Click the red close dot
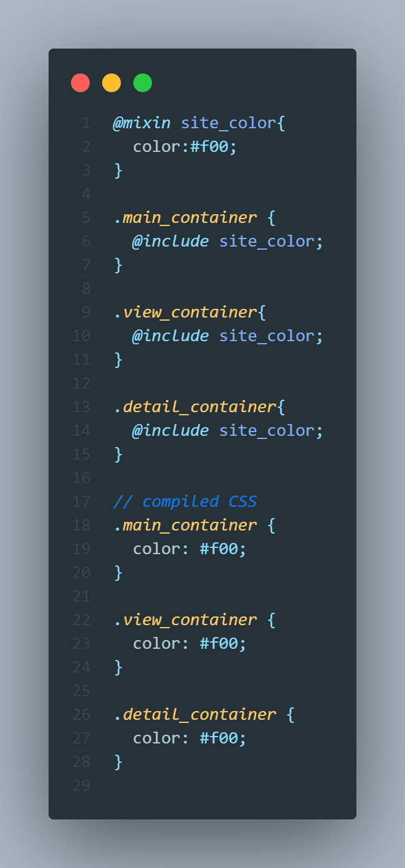The width and height of the screenshot is (405, 868). (80, 83)
